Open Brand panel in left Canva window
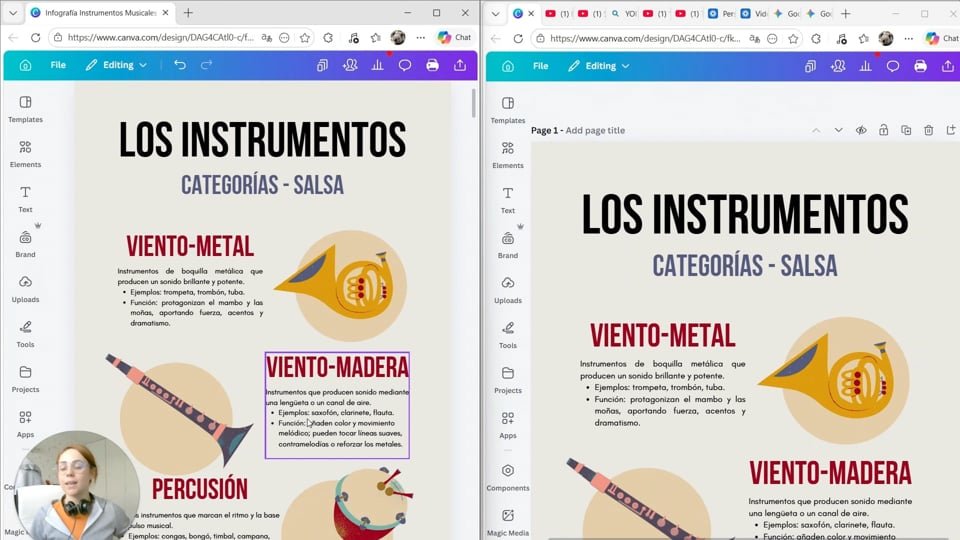 click(25, 244)
